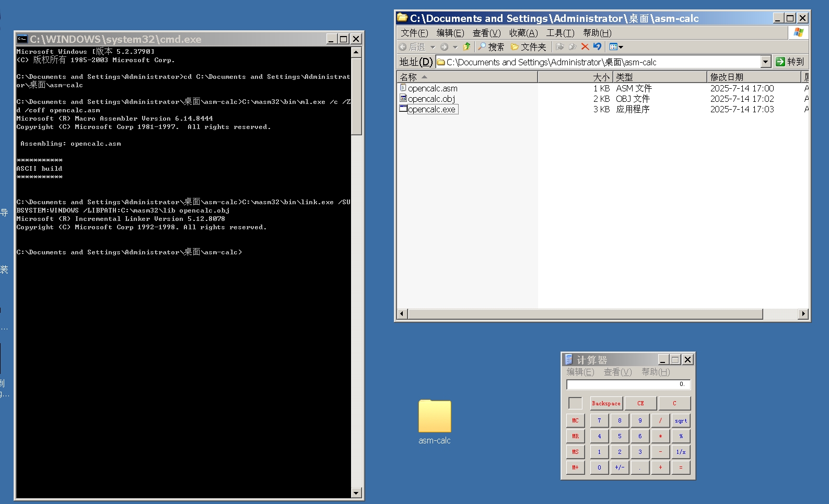
Task: Click the multiply (*) calculator button
Action: click(660, 436)
